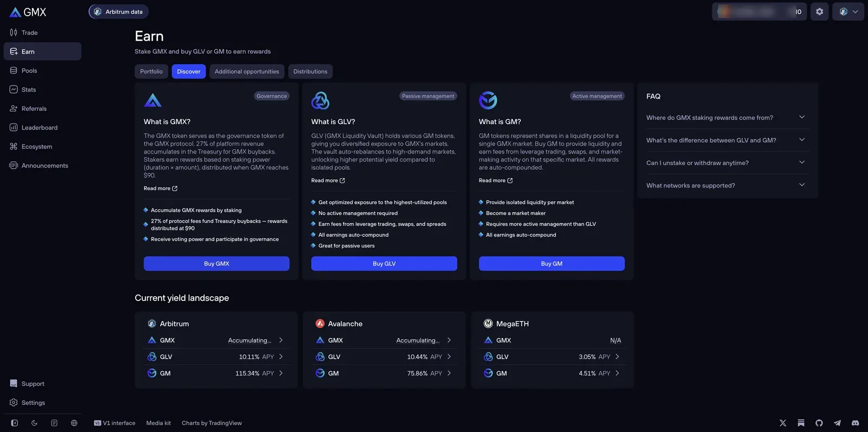This screenshot has width=868, height=432.
Task: Click the GM logo in What is GM card
Action: 488,100
